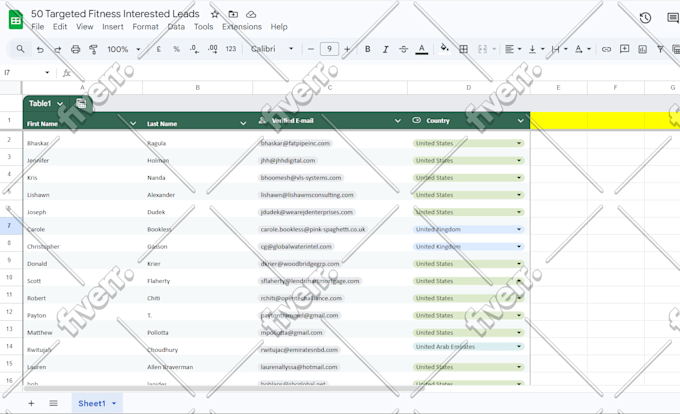Select row 7 header
Screen dimensions: 680x414
9,225
